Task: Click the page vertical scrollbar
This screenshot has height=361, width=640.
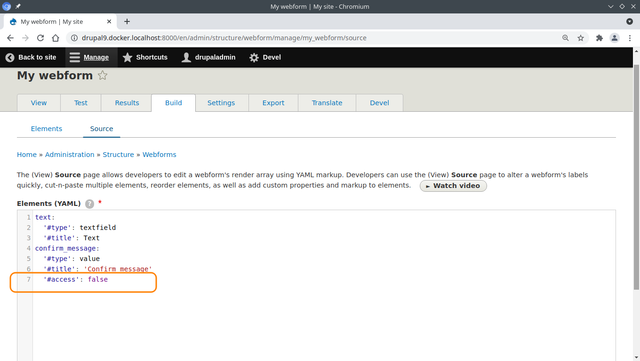Action: (636, 176)
